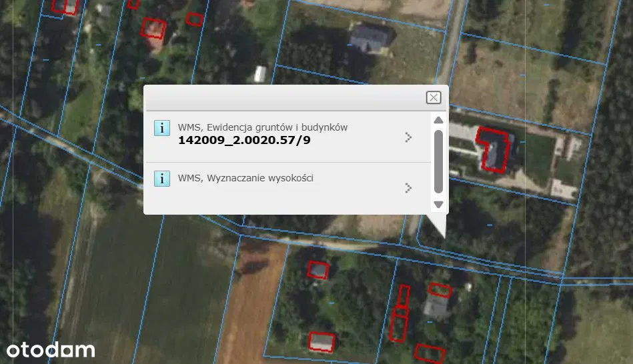
Task: Close the map info popup
Action: (434, 98)
